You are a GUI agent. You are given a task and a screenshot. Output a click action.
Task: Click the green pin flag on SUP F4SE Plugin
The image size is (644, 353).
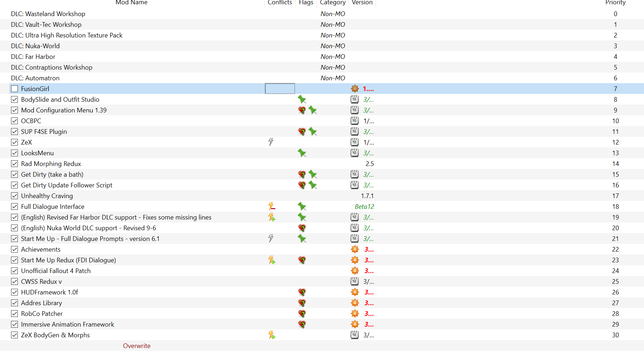pos(313,131)
